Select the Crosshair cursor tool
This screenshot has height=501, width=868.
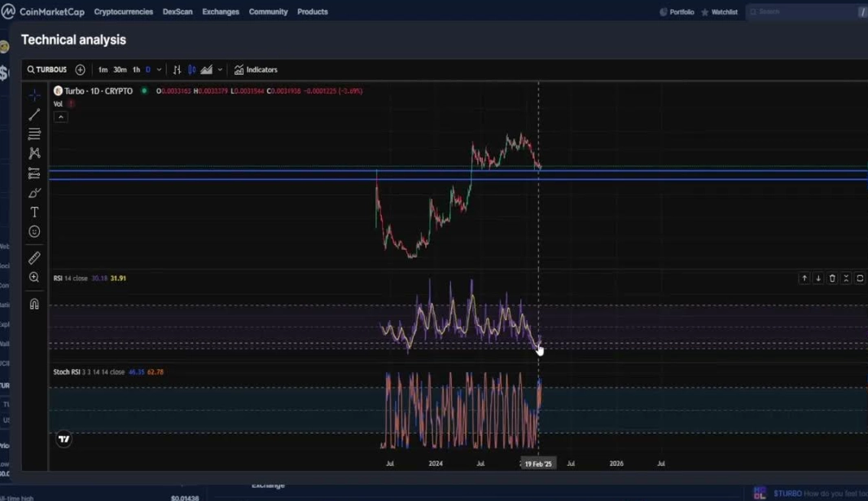[x=34, y=94]
